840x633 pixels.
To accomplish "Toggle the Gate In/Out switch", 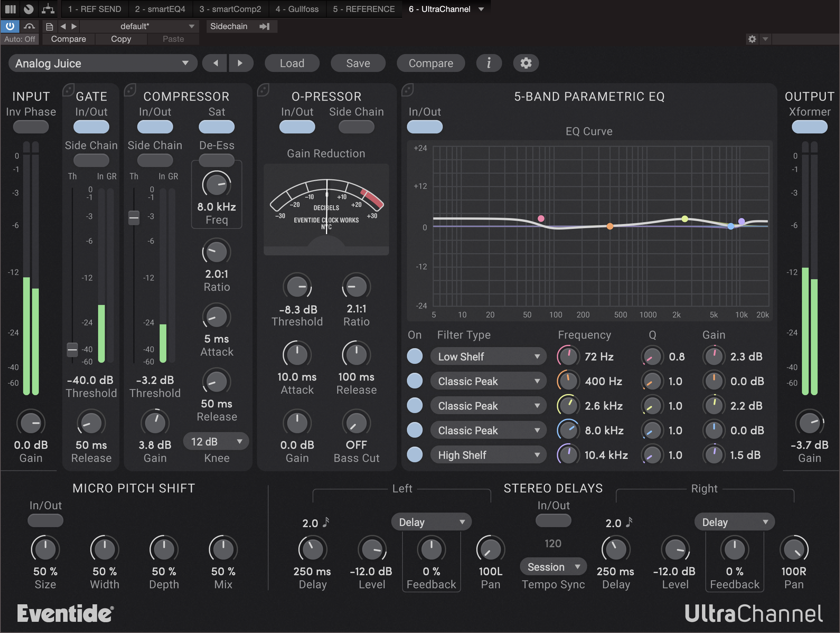I will click(91, 126).
